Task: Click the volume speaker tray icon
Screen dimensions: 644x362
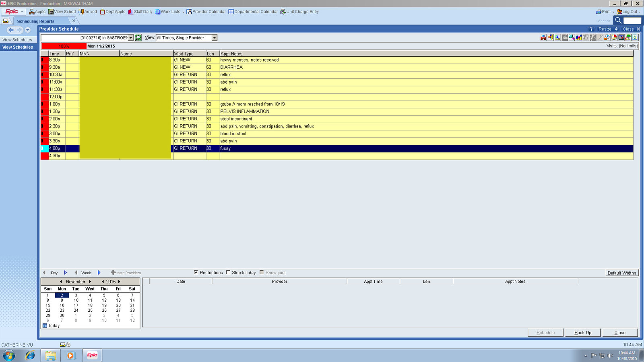Action: pos(610,356)
